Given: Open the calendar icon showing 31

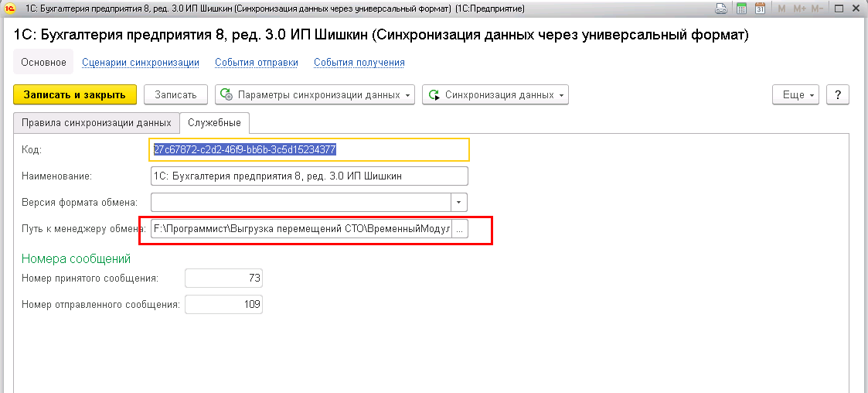Looking at the screenshot, I should (760, 9).
